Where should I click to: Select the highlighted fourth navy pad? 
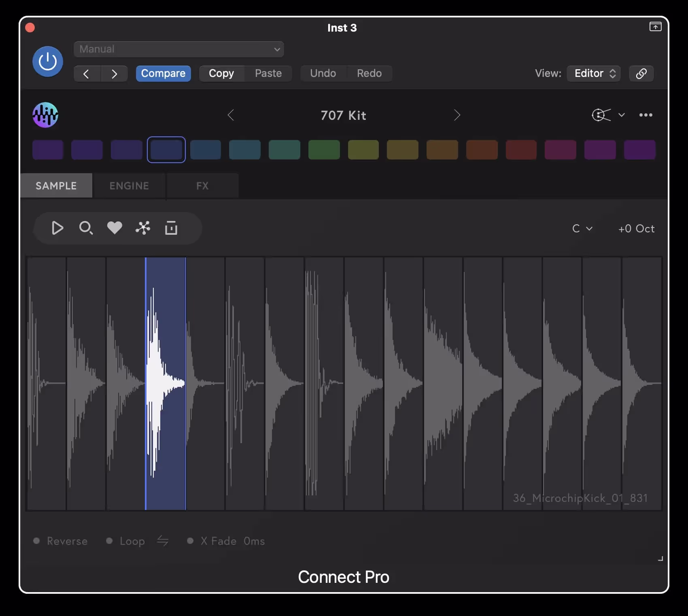tap(166, 150)
